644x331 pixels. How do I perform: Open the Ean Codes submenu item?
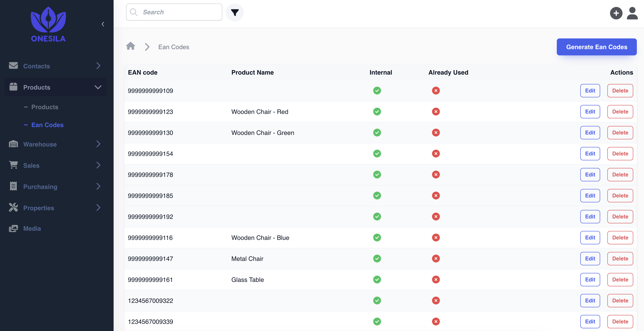tap(47, 125)
